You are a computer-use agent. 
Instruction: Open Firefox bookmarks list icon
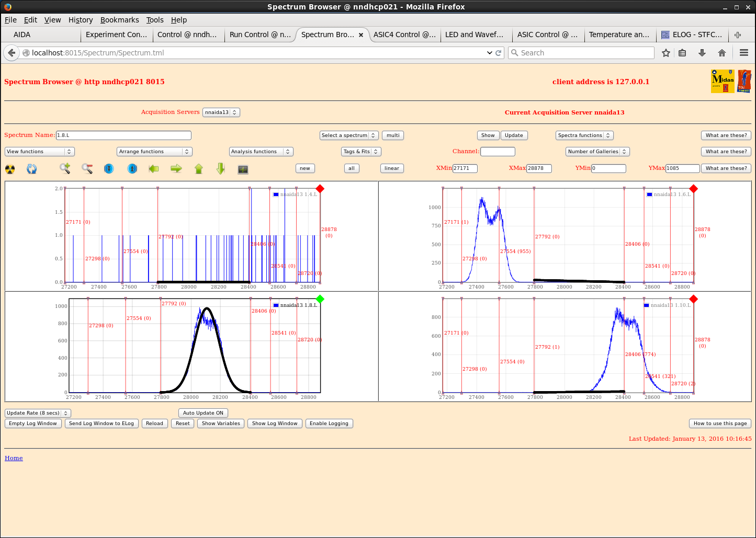pos(682,53)
